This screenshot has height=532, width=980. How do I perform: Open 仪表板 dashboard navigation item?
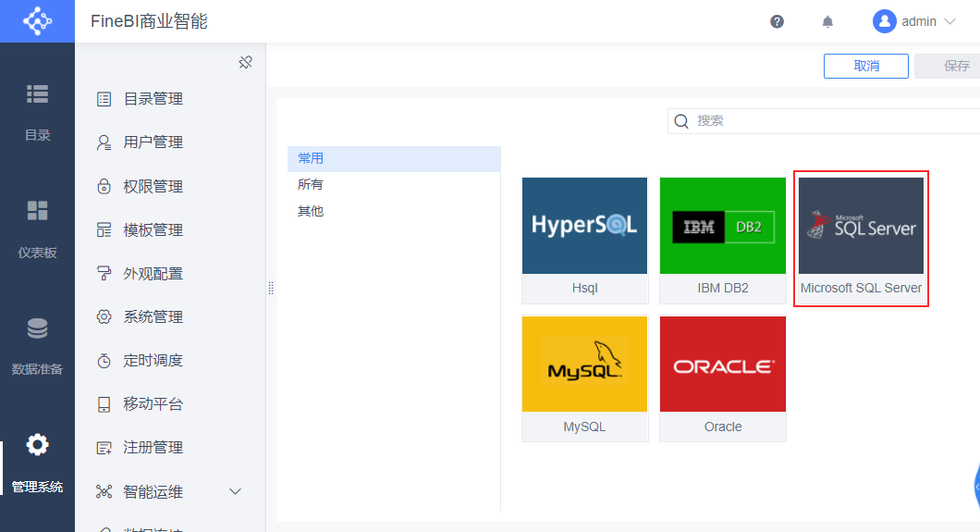click(37, 229)
